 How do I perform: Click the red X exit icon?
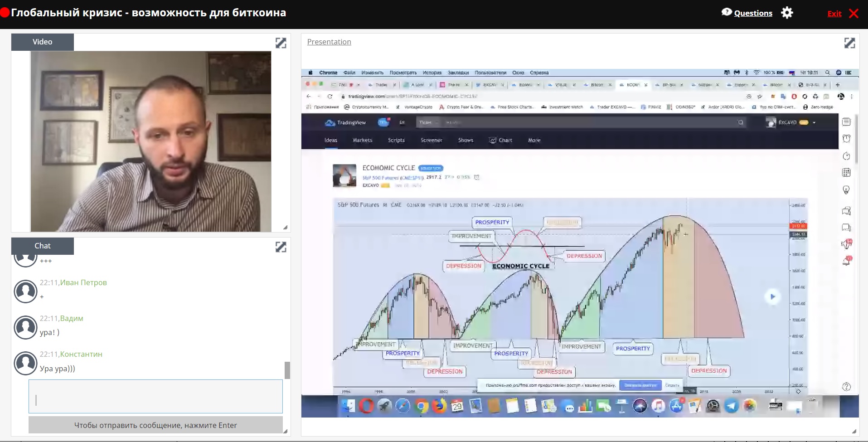click(x=853, y=13)
